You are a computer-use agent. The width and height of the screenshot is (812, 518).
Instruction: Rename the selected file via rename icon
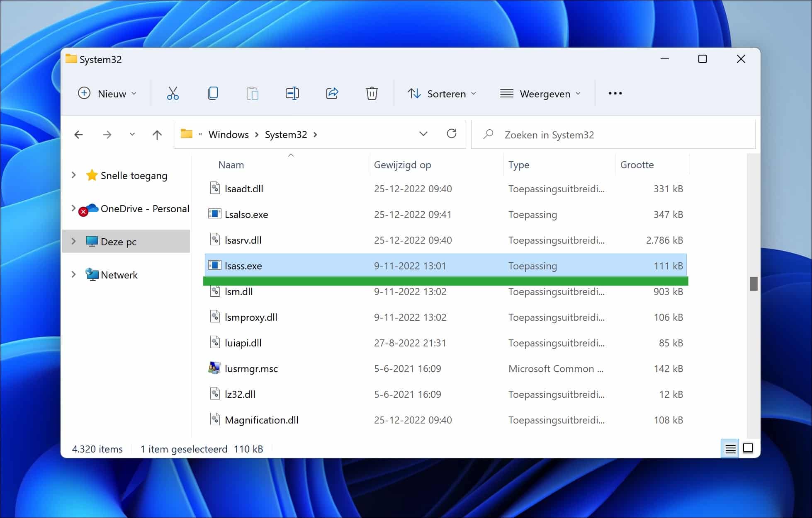coord(292,93)
